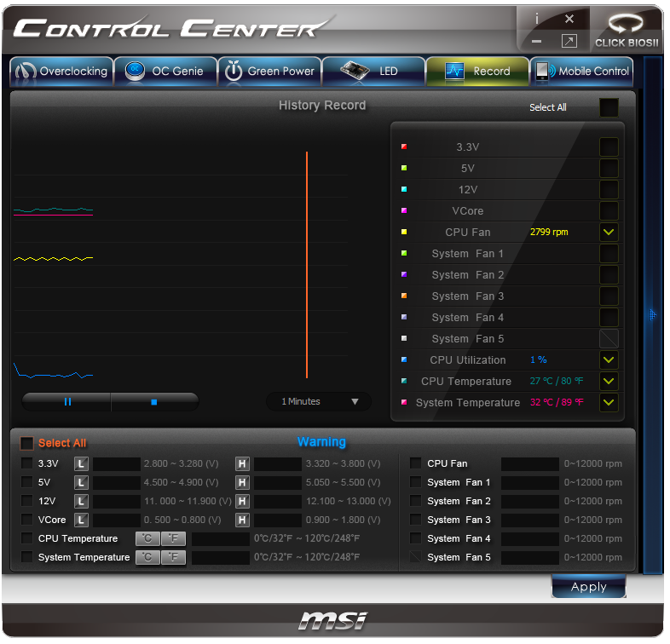Uncheck CPU Temperature history checkbox
The image size is (670, 644).
click(609, 382)
